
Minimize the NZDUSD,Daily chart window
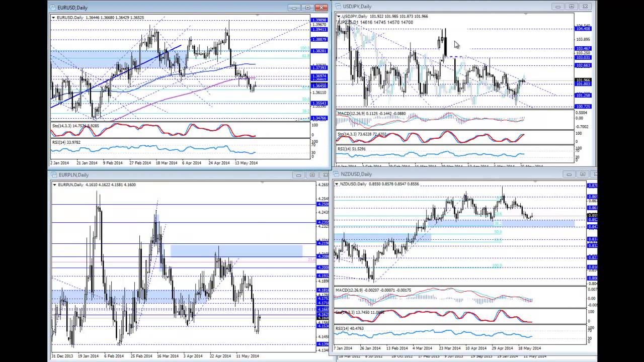569,174
